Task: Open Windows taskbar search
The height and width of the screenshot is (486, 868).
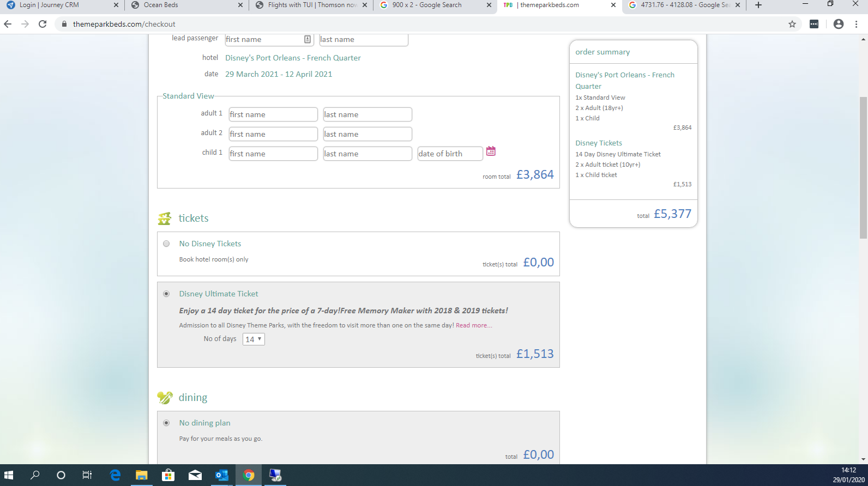Action: 35,475
